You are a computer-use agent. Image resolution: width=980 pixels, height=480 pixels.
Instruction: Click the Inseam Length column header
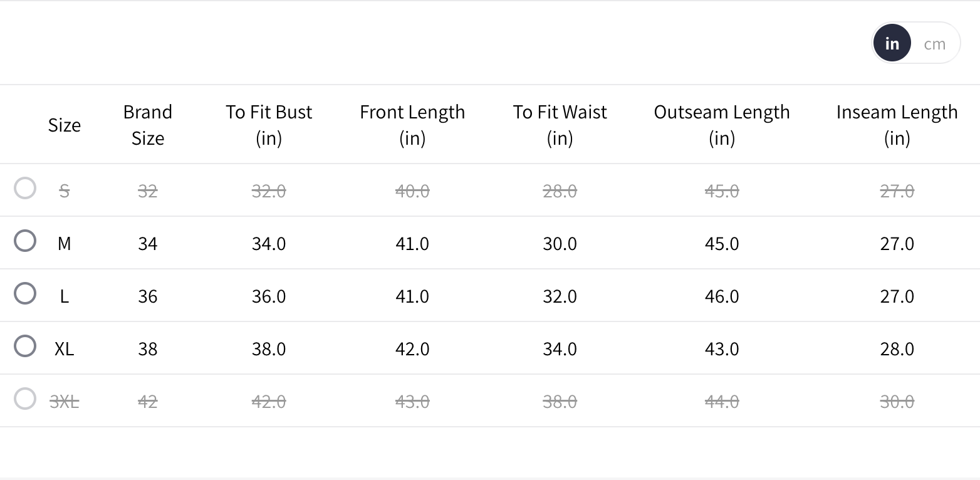(897, 125)
